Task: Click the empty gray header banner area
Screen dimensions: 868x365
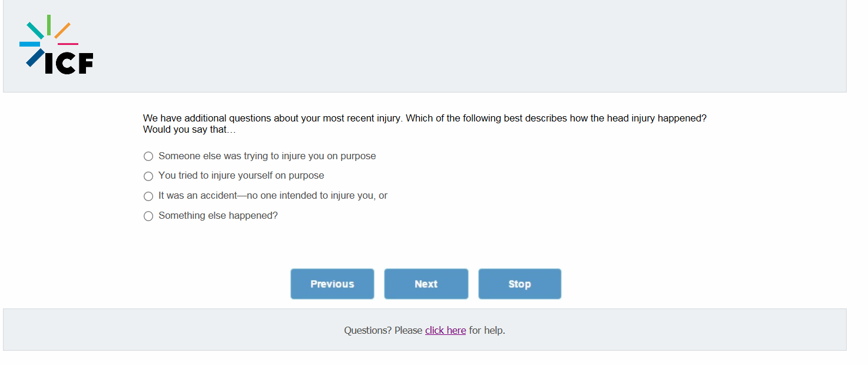Action: coord(471,46)
